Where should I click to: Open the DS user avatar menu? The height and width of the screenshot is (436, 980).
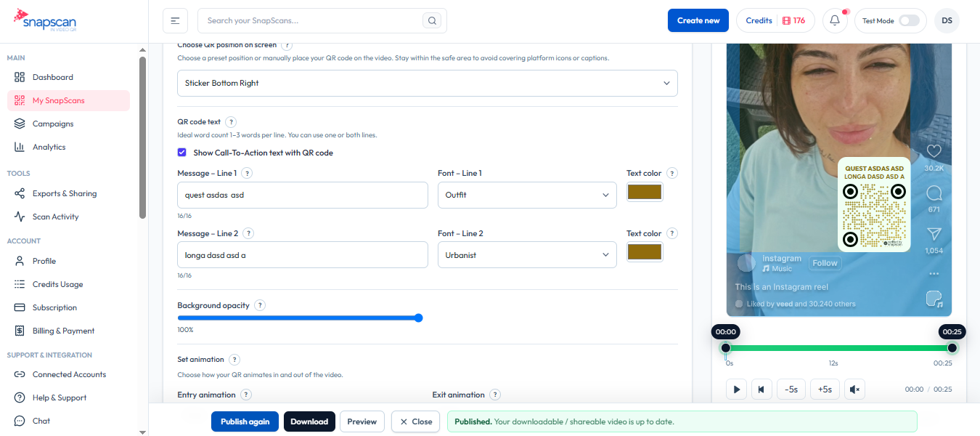click(x=947, y=20)
